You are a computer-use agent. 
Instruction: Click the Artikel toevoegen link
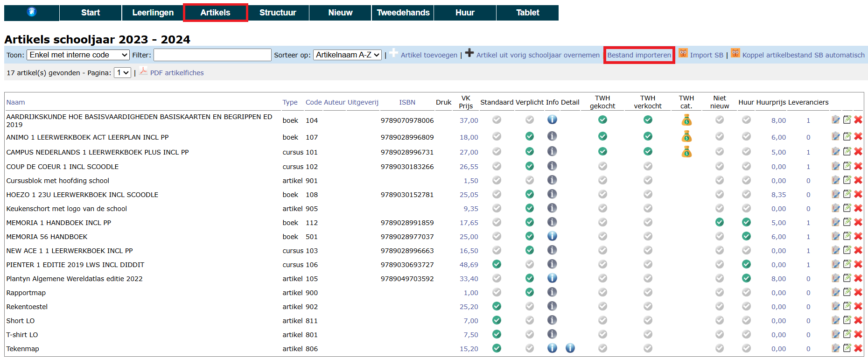pos(429,55)
